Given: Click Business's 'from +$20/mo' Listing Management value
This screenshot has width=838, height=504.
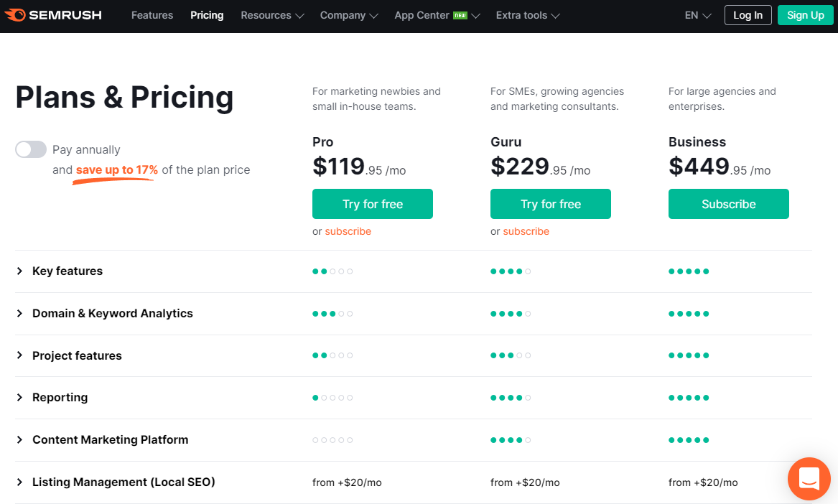Looking at the screenshot, I should 703,482.
